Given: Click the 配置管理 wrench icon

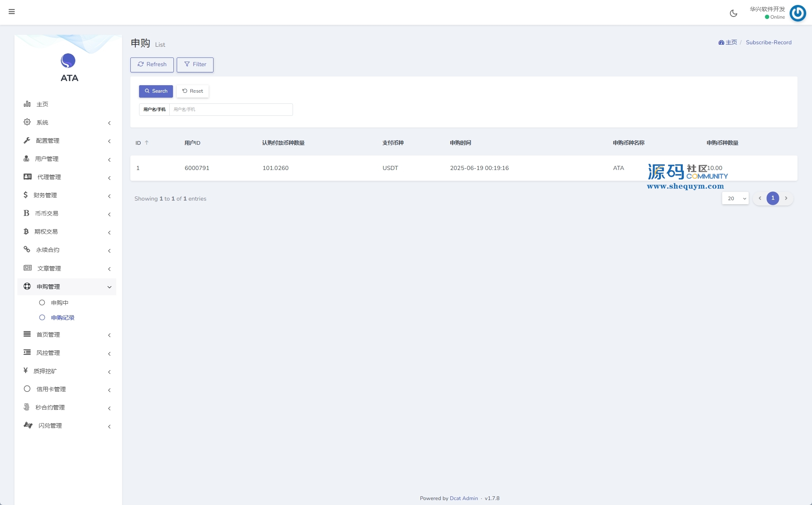Looking at the screenshot, I should (27, 140).
